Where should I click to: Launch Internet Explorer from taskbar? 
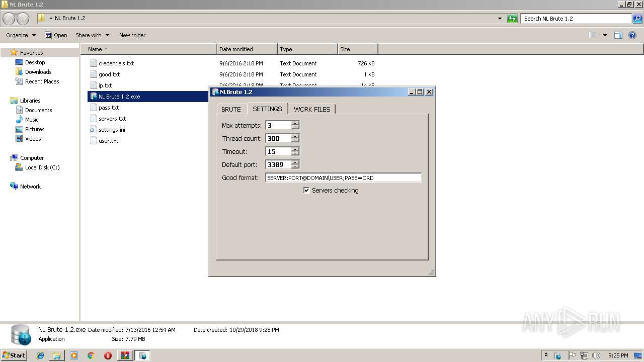pos(40,355)
